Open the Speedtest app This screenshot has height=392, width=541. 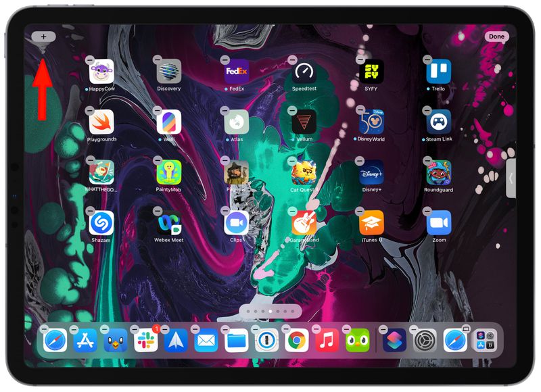[x=303, y=70]
